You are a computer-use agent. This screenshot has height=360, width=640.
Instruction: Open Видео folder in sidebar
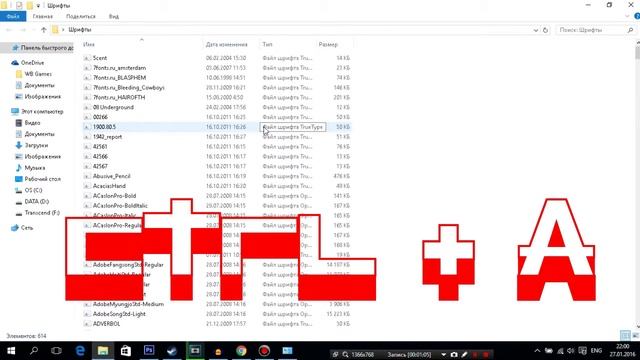tap(32, 122)
